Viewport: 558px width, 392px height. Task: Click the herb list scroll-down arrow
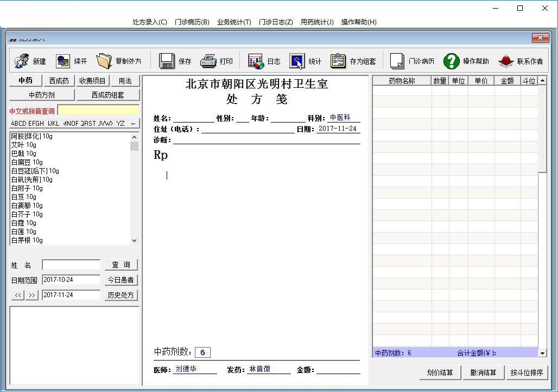(134, 240)
